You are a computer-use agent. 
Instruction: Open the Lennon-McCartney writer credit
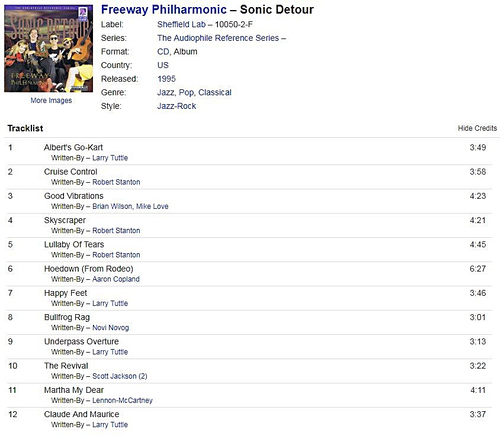coord(123,401)
